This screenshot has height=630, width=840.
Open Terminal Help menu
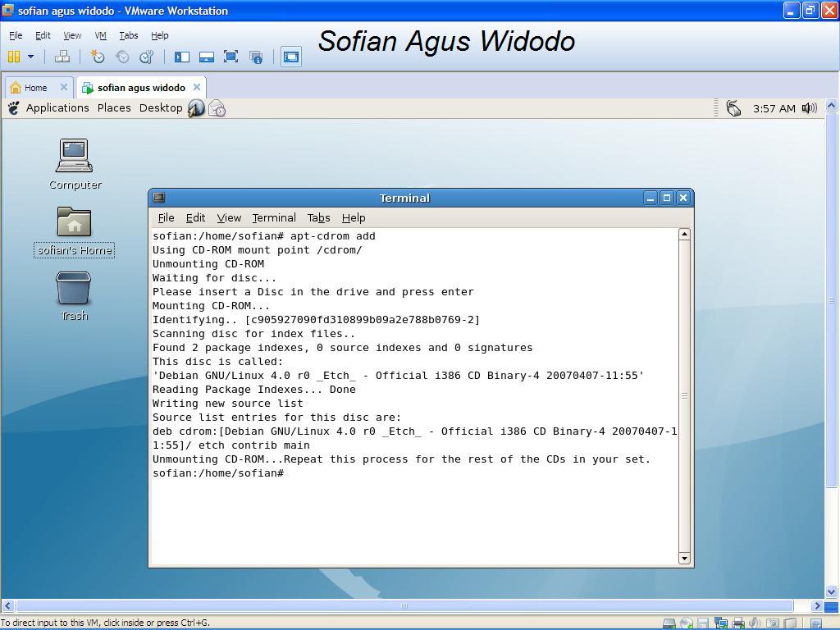[x=354, y=217]
